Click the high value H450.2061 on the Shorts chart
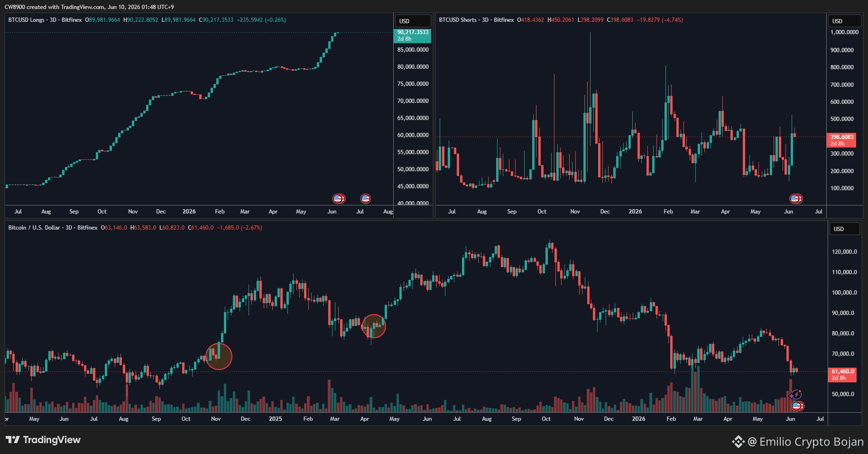This screenshot has width=868, height=454. click(x=561, y=20)
